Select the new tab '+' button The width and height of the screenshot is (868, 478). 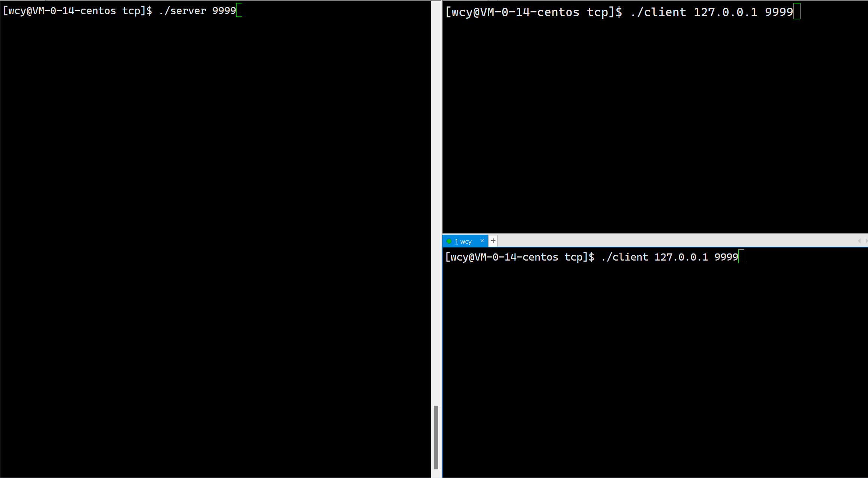493,241
